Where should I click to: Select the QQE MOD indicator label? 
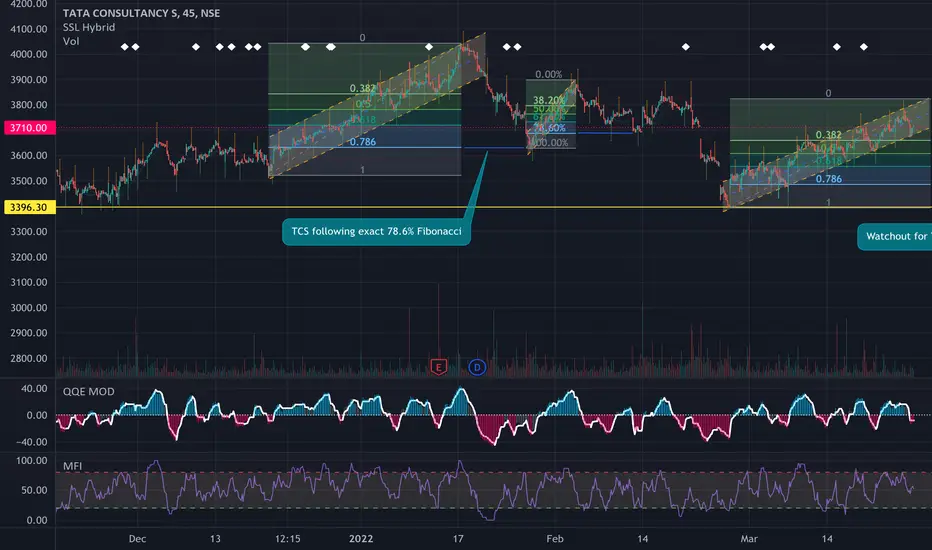click(89, 392)
